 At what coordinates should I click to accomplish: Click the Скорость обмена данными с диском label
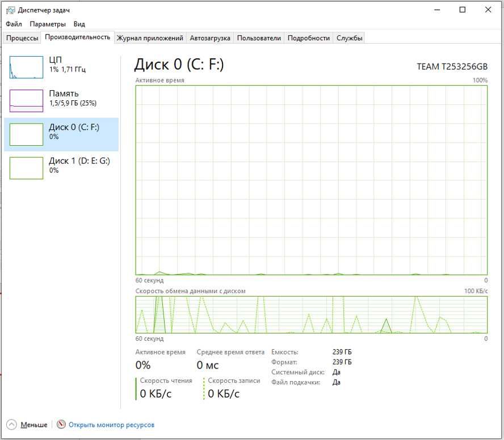190,291
